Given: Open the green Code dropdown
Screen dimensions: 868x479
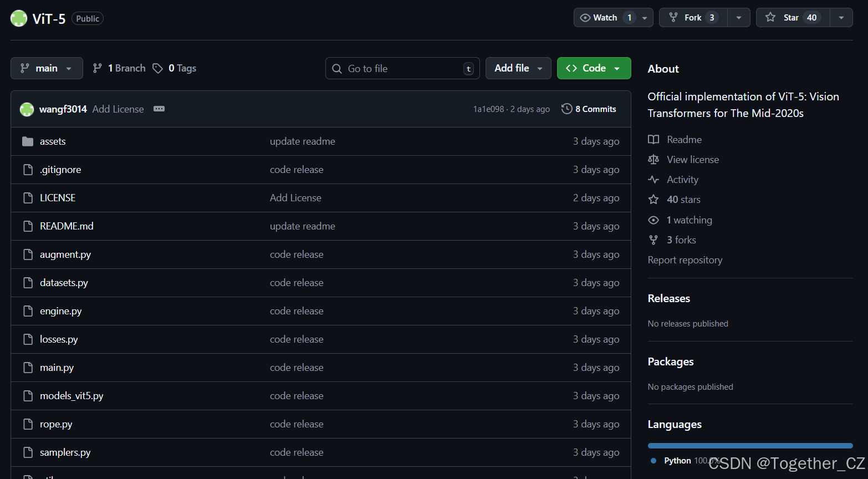Looking at the screenshot, I should tap(594, 68).
